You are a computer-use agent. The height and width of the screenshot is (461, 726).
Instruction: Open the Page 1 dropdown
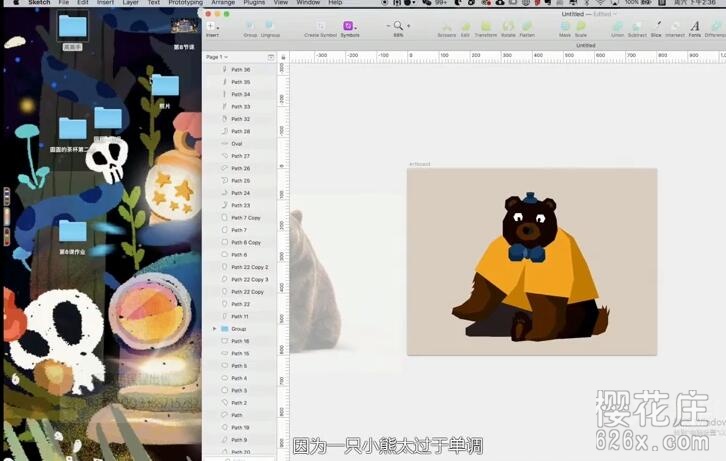coord(217,57)
